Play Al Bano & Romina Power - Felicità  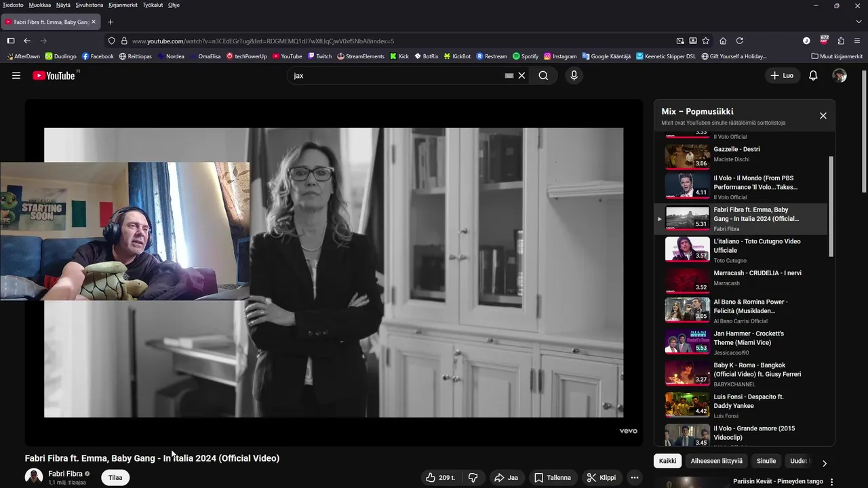click(741, 310)
